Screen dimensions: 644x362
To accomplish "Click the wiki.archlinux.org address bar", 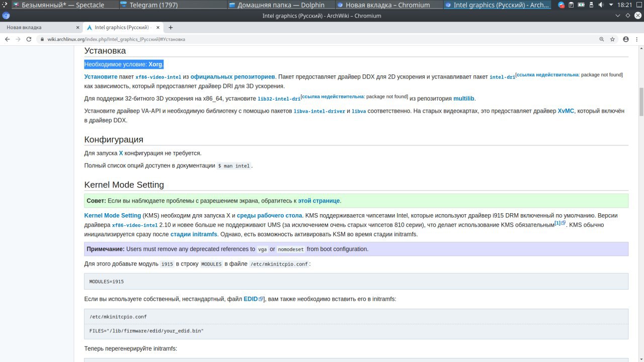I will (x=322, y=39).
